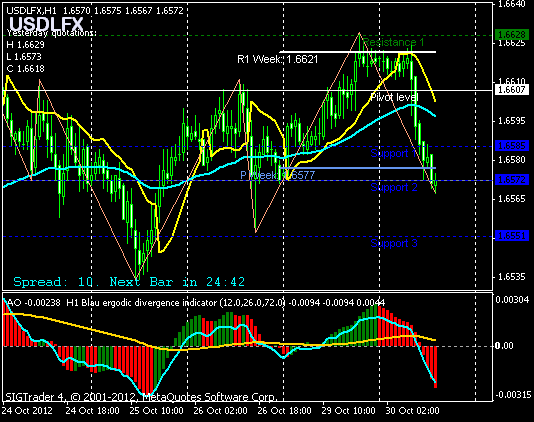The height and width of the screenshot is (422, 534).
Task: Click the light-blue weekly pivot horizontal line
Action: click(x=358, y=168)
